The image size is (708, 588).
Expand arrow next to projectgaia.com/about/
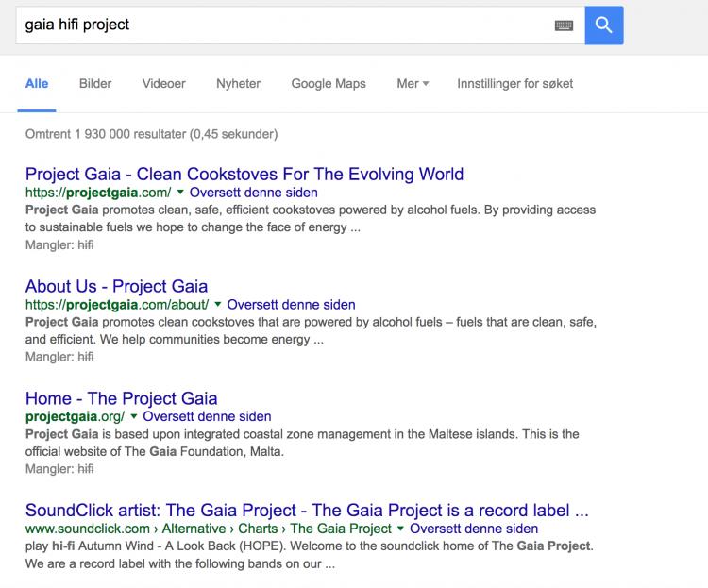tap(218, 305)
